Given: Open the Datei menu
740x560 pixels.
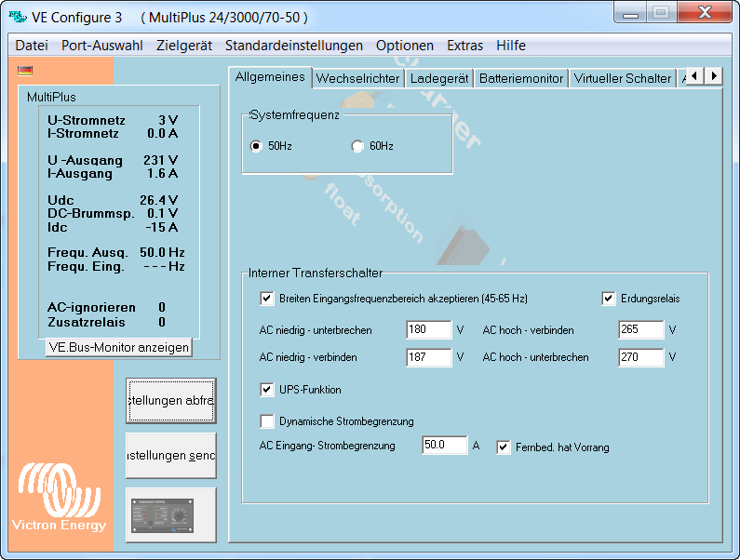Looking at the screenshot, I should 32,46.
